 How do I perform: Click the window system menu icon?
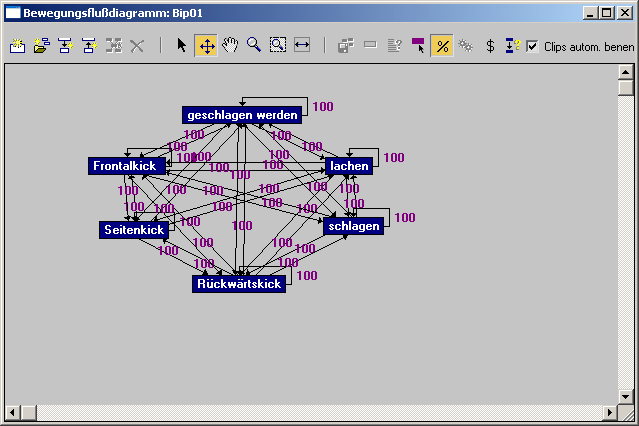(13, 13)
